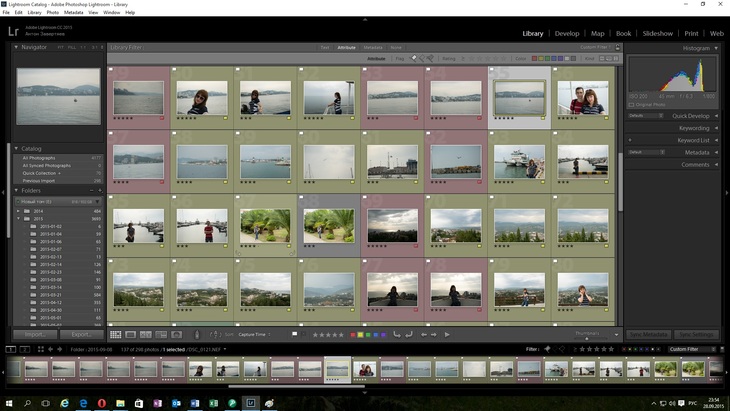
Task: Open the Photo menu
Action: pyautogui.click(x=53, y=13)
